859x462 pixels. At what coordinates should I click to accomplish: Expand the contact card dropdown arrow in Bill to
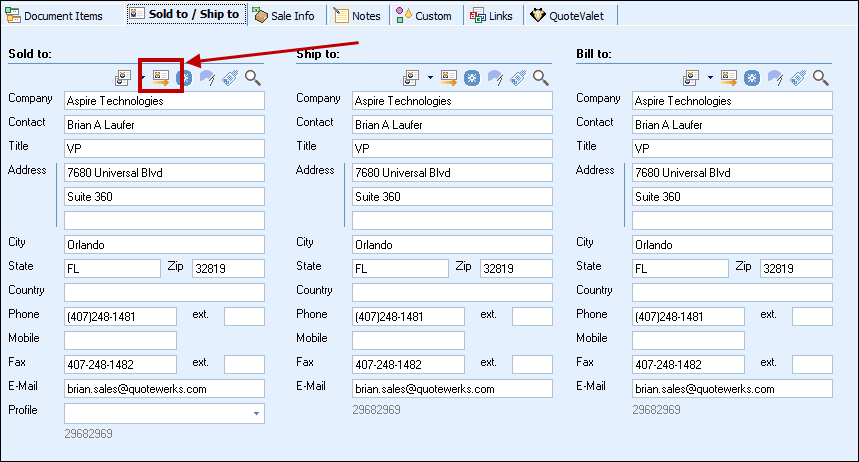point(711,77)
